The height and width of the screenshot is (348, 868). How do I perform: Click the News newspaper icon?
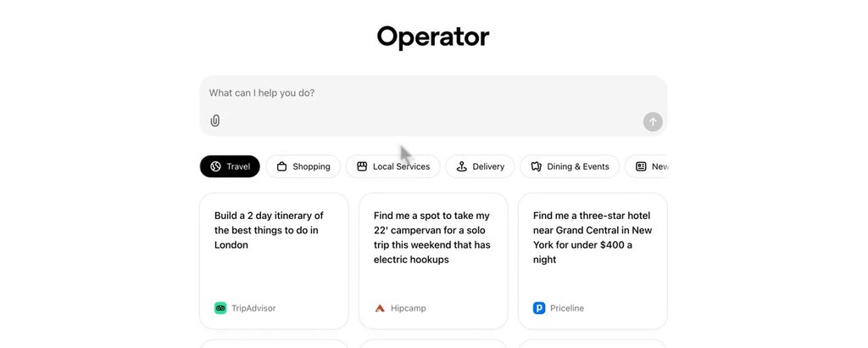point(641,166)
